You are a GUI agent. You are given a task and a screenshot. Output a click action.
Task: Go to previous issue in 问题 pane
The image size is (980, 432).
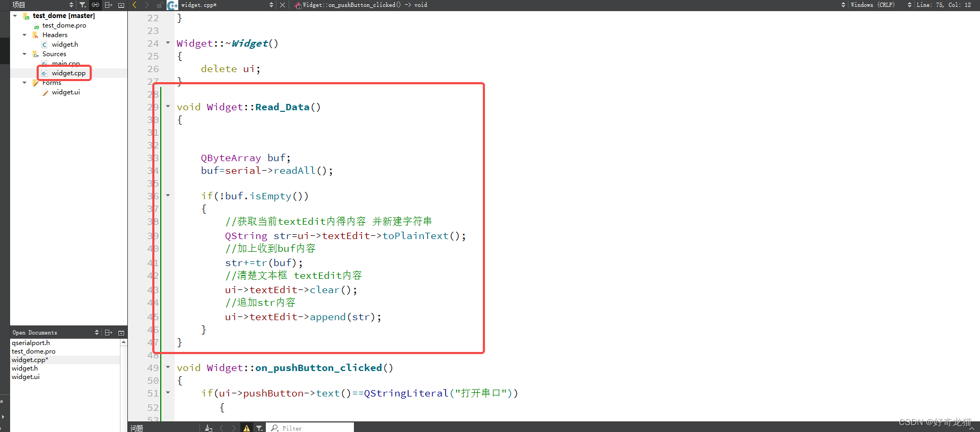221,428
